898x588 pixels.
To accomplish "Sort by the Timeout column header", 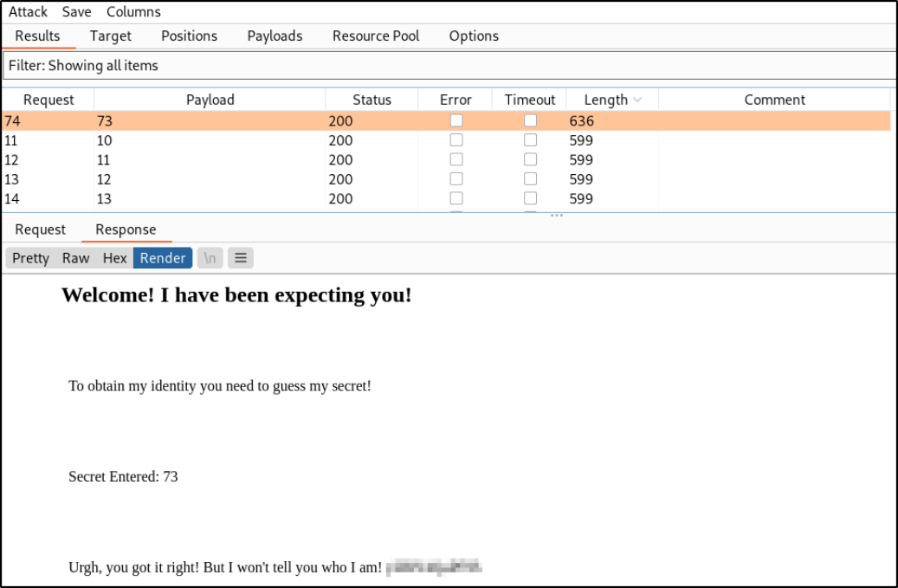I will point(530,100).
